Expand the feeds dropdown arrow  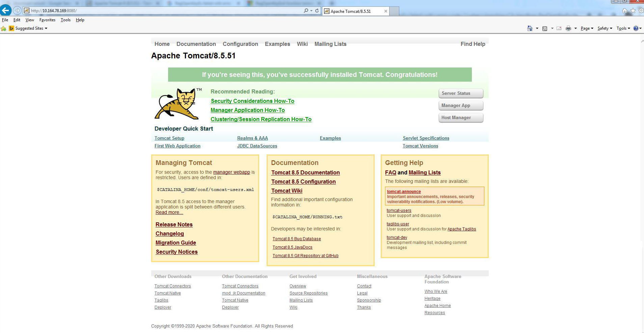point(552,28)
